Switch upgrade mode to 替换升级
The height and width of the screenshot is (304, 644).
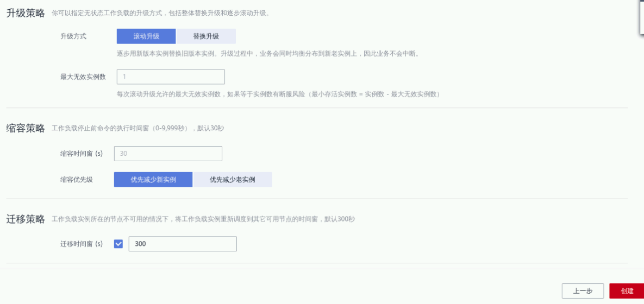[x=206, y=36]
